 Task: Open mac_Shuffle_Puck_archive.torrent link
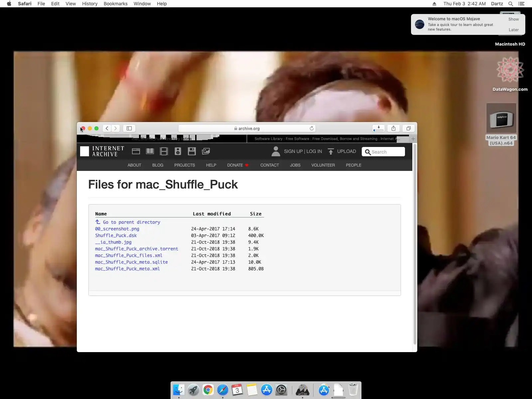137,249
